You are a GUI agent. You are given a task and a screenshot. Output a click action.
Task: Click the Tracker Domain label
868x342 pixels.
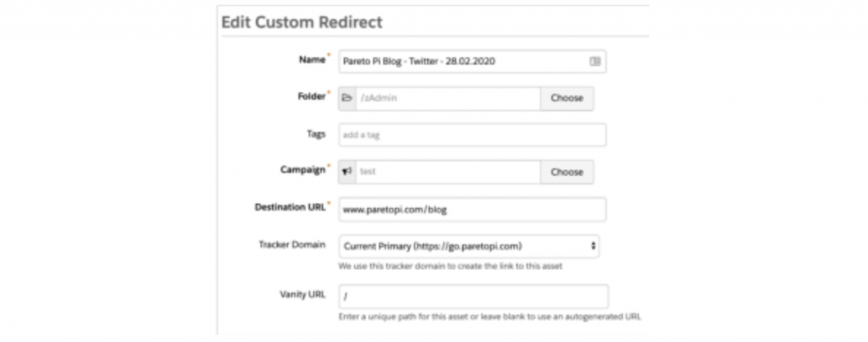click(x=292, y=244)
